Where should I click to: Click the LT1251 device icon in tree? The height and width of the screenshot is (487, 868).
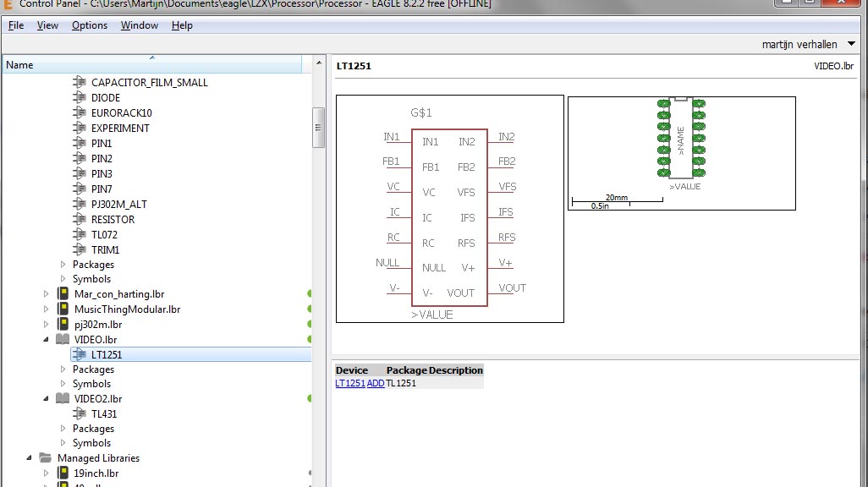[x=80, y=354]
